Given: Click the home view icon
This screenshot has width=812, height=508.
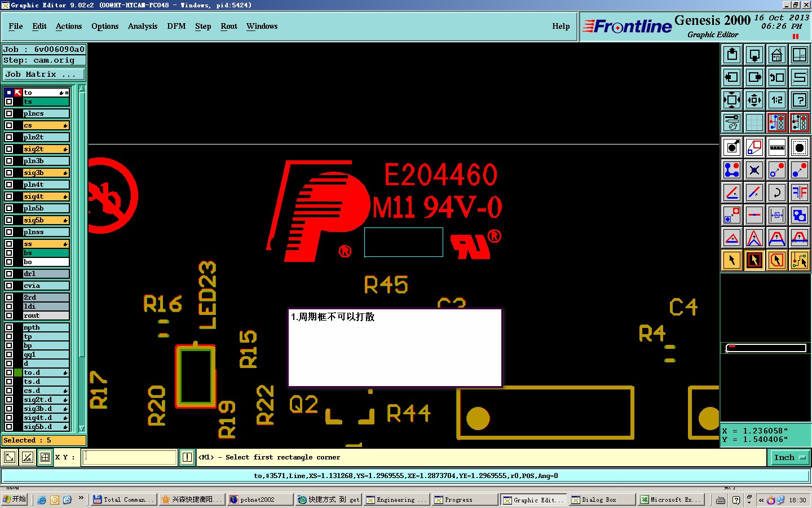Looking at the screenshot, I should [777, 55].
